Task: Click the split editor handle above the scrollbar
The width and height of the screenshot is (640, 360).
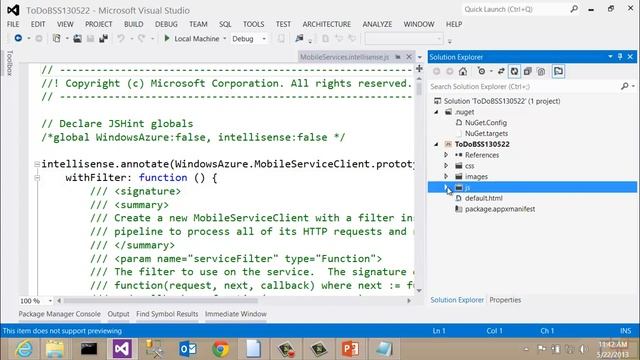Action: [419, 69]
